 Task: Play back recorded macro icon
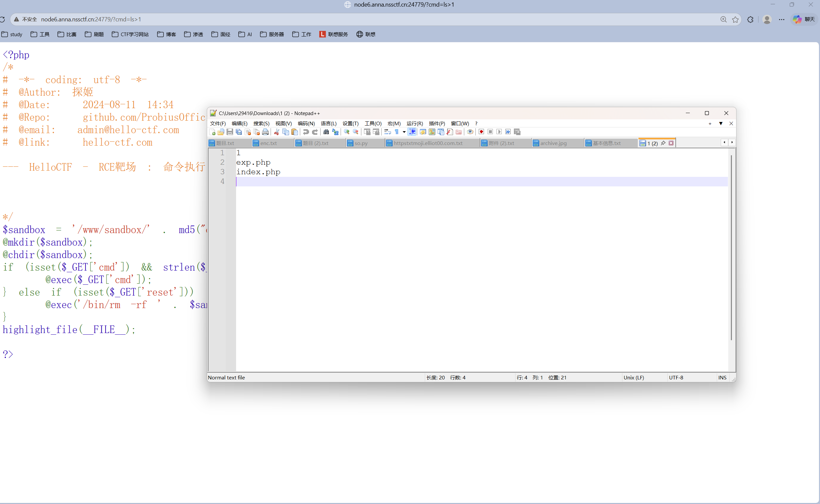tap(499, 132)
